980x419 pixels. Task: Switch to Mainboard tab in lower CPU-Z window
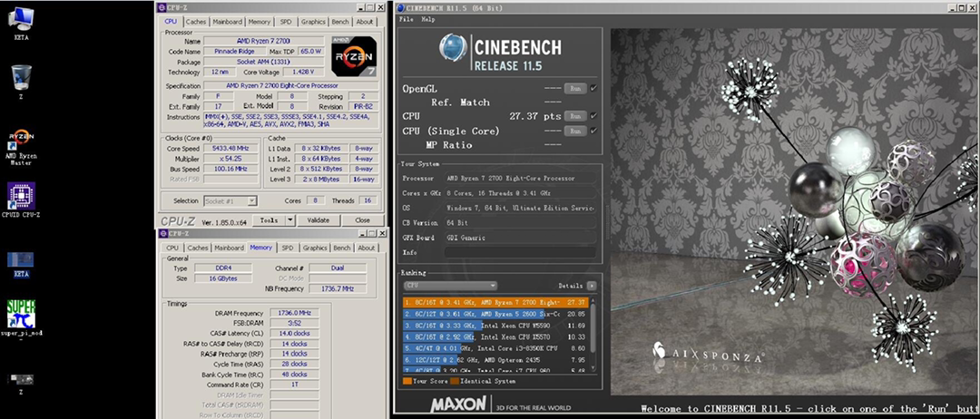coord(230,248)
